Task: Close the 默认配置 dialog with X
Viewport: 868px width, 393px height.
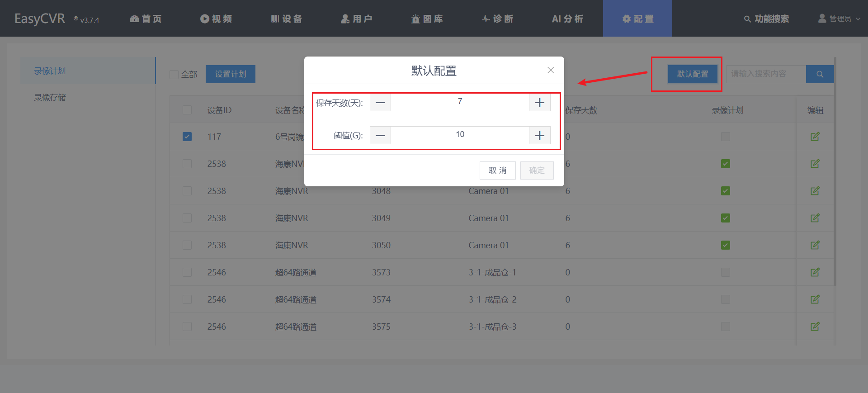Action: pos(550,70)
